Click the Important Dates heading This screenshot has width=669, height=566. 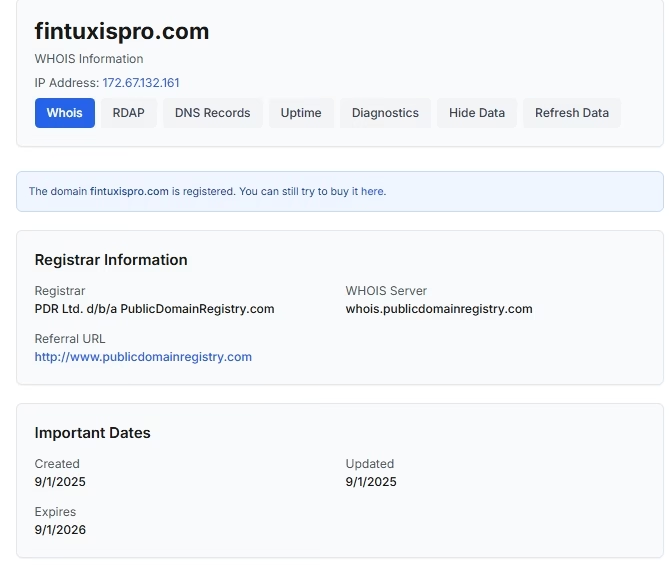pos(93,433)
